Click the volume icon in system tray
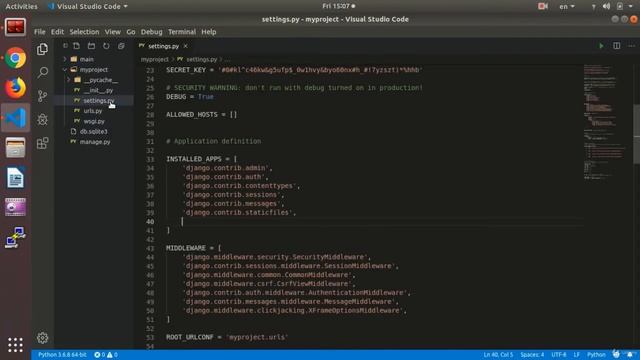 [x=607, y=6]
